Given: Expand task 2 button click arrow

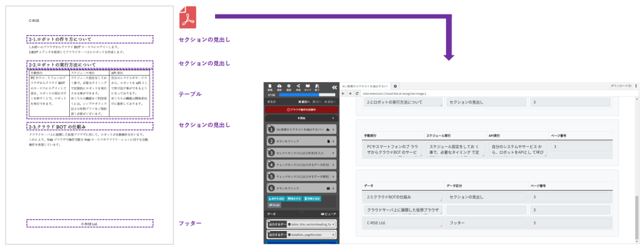Looking at the screenshot, I should tap(333, 141).
